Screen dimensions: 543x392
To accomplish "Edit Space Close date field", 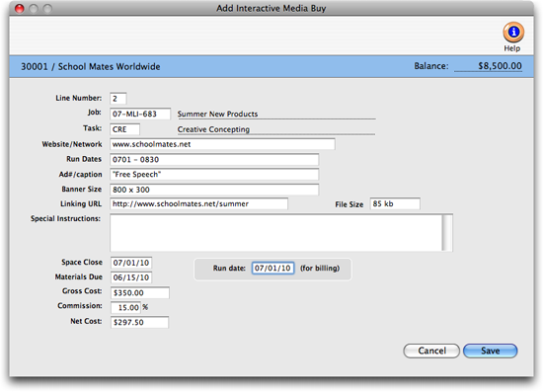I will (131, 263).
